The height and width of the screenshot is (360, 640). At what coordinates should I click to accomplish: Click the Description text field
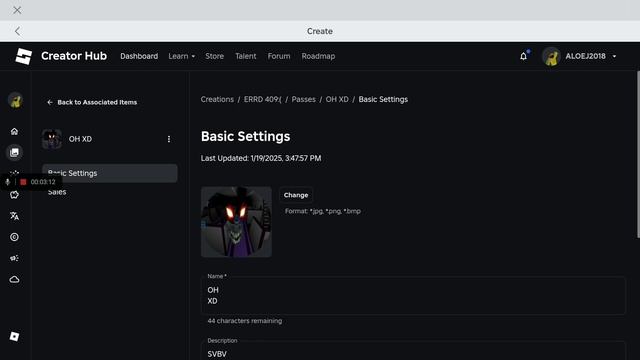click(413, 351)
